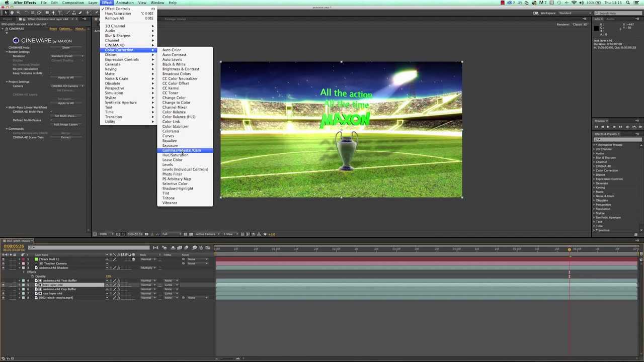Hide the Track Null 1 layer
This screenshot has height=362, width=644.
coord(3,259)
